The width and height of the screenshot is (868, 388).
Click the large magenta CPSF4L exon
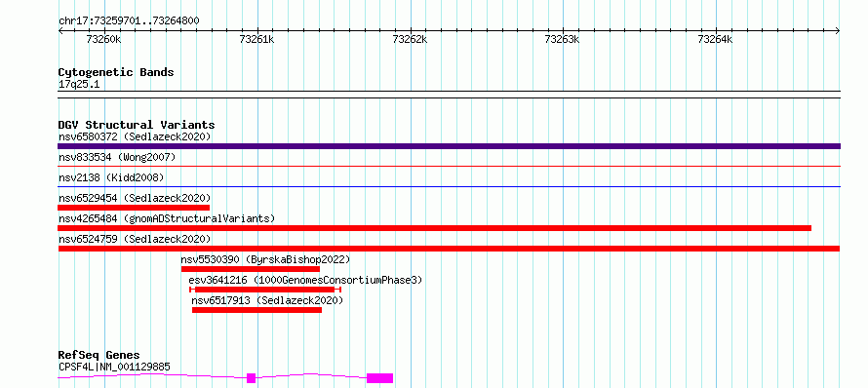pyautogui.click(x=379, y=378)
